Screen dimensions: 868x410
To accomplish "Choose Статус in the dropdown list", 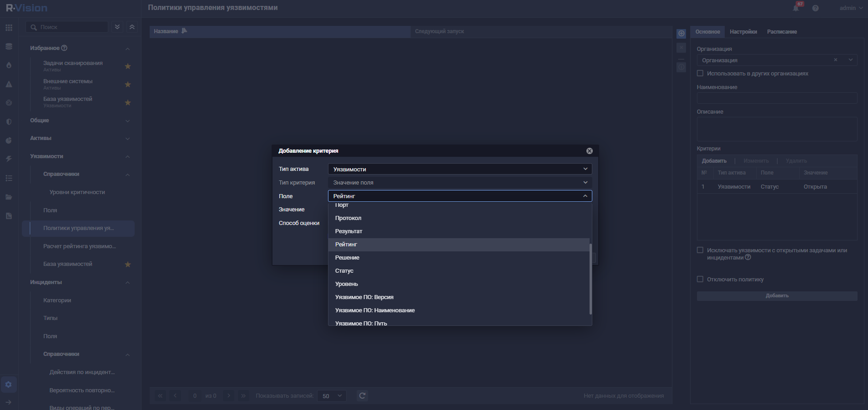I will point(459,271).
